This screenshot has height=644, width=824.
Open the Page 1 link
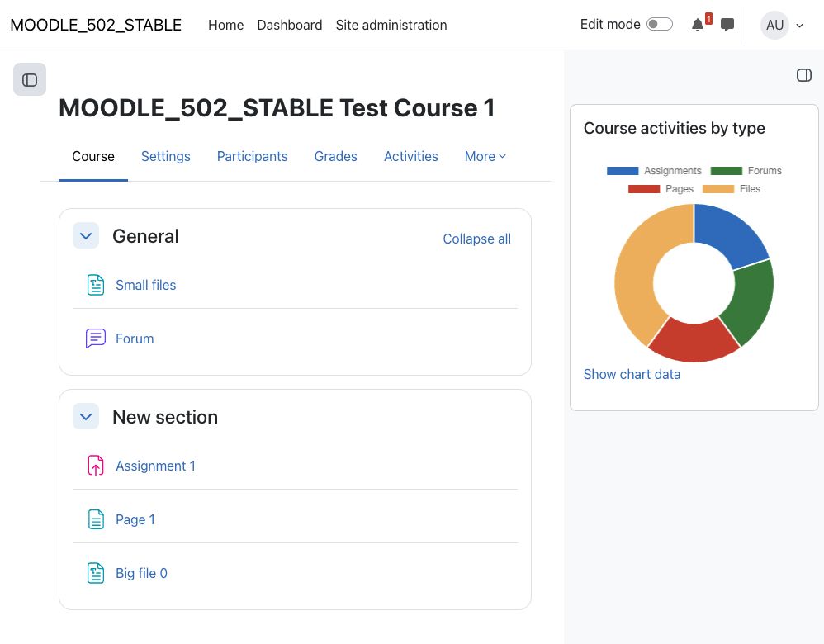135,519
